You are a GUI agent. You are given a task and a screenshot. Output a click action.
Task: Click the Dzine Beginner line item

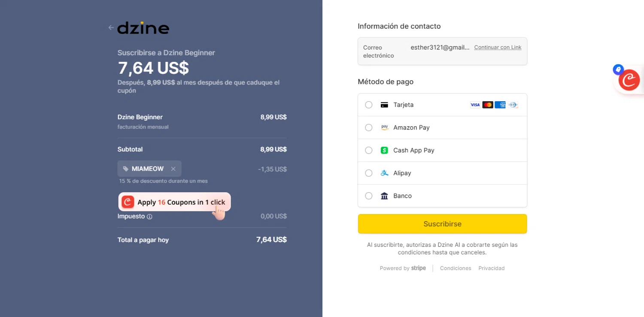tap(140, 117)
